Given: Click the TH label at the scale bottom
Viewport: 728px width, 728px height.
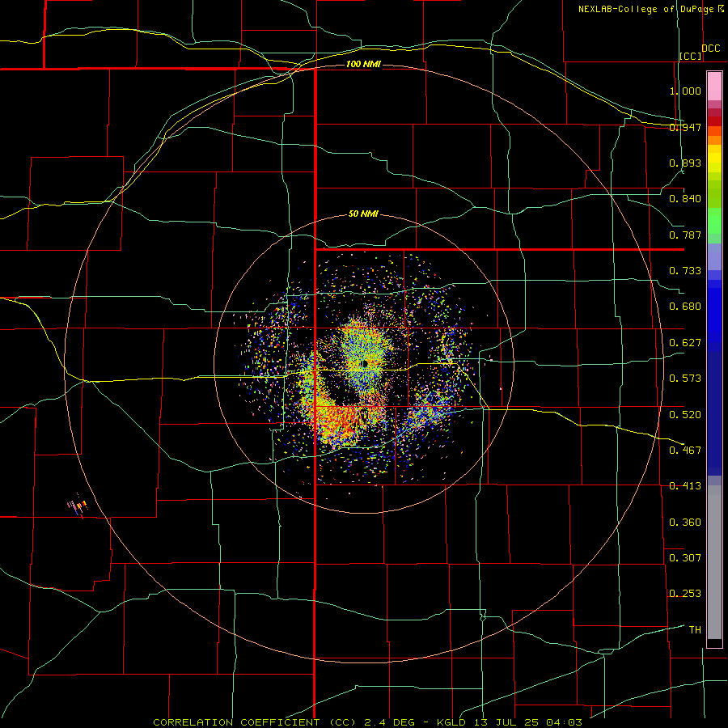Looking at the screenshot, I should click(695, 630).
